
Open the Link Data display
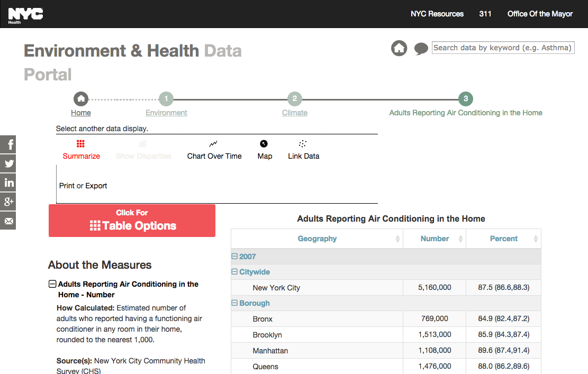(x=303, y=150)
